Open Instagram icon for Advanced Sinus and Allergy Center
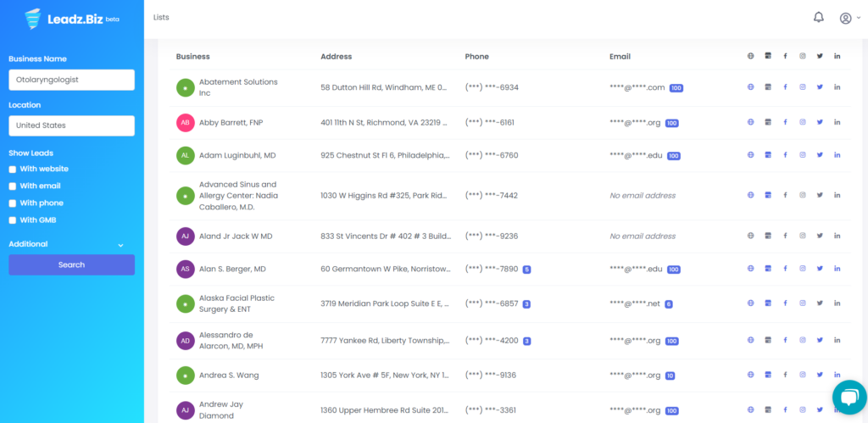Image resolution: width=868 pixels, height=423 pixels. pos(802,195)
